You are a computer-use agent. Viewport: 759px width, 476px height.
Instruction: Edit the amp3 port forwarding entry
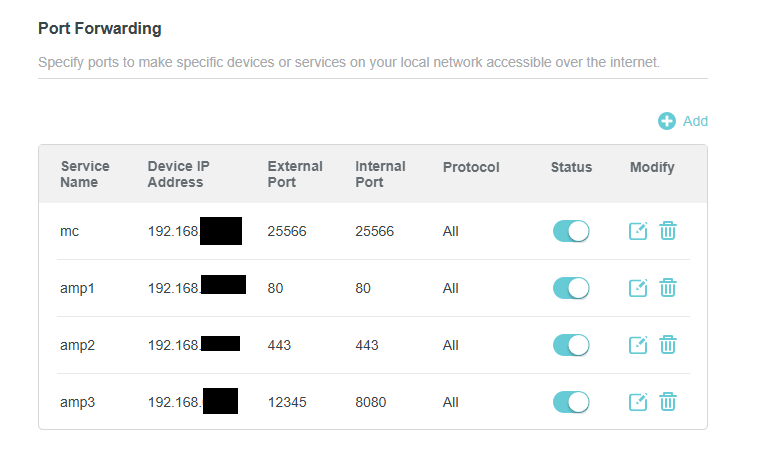(638, 402)
